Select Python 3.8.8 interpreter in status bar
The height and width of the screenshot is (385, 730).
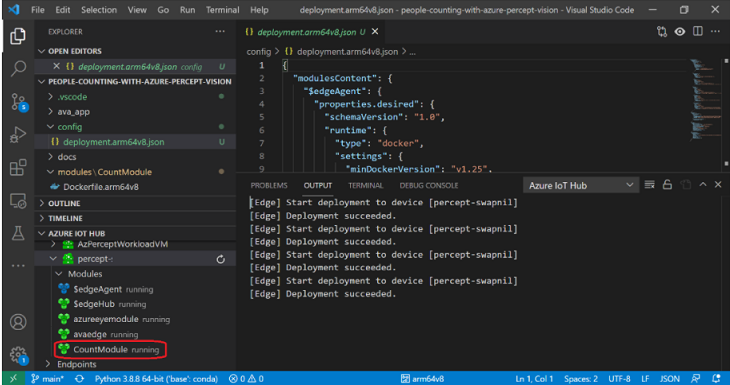[156, 378]
